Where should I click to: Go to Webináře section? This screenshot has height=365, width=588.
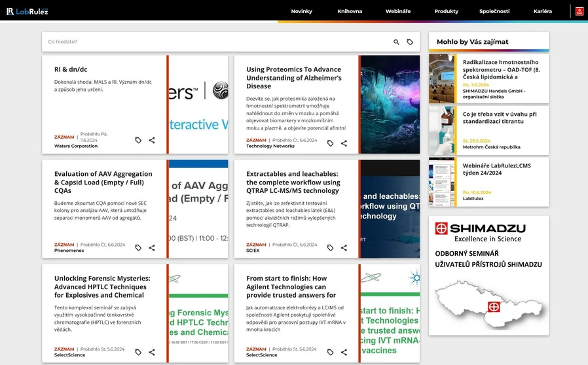[398, 11]
